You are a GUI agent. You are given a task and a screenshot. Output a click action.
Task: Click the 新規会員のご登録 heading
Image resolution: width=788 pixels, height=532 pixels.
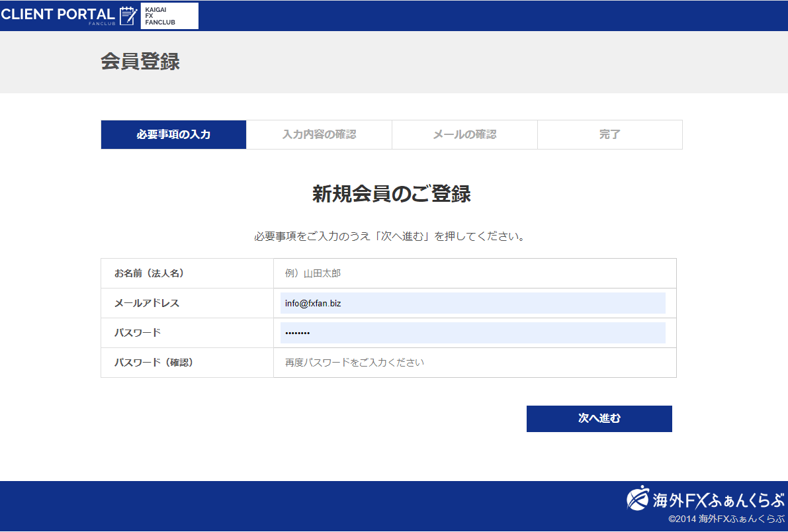392,194
